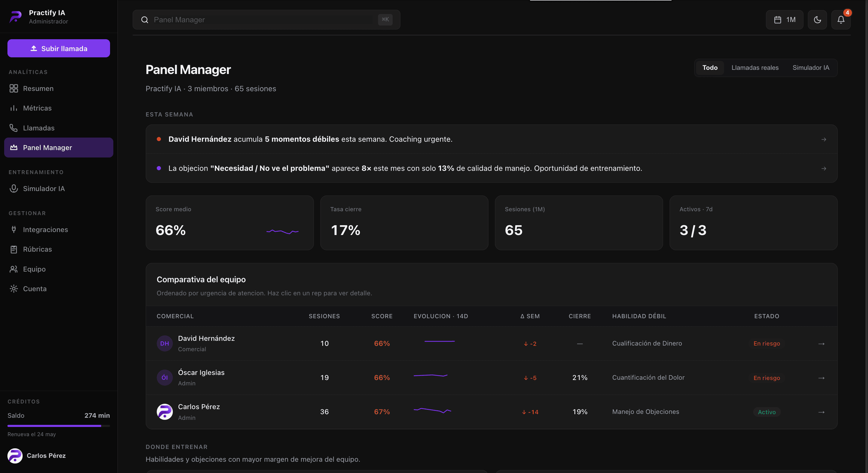The image size is (868, 473).
Task: Select the Todo filter option
Action: click(x=710, y=68)
